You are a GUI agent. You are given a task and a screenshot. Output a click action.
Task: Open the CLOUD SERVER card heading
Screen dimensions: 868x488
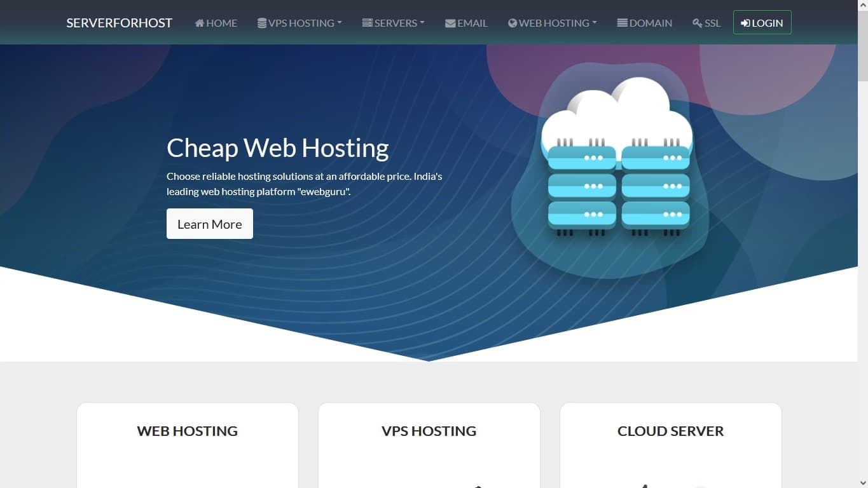[x=670, y=431]
